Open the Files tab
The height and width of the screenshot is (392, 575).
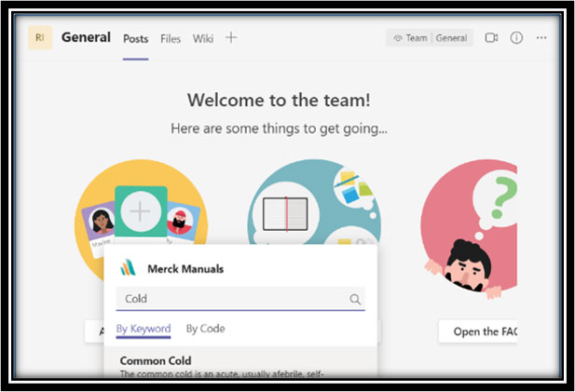click(171, 39)
